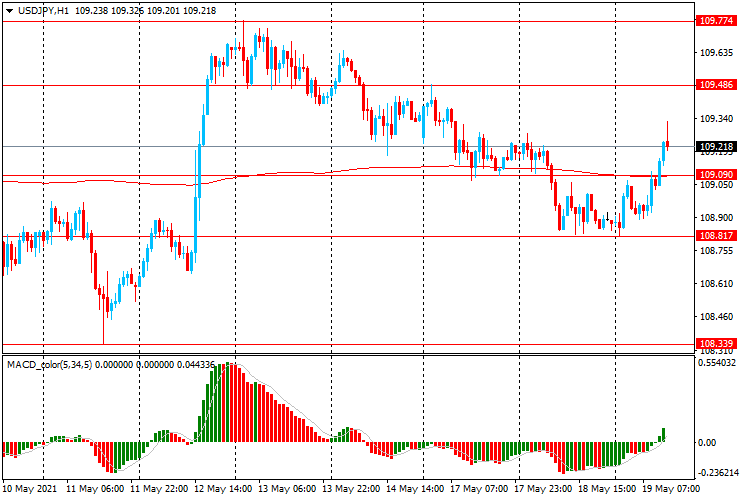Click the triangle arrow beside USDJPY,H1
Viewport: 740px width, 500px height.
click(x=9, y=9)
